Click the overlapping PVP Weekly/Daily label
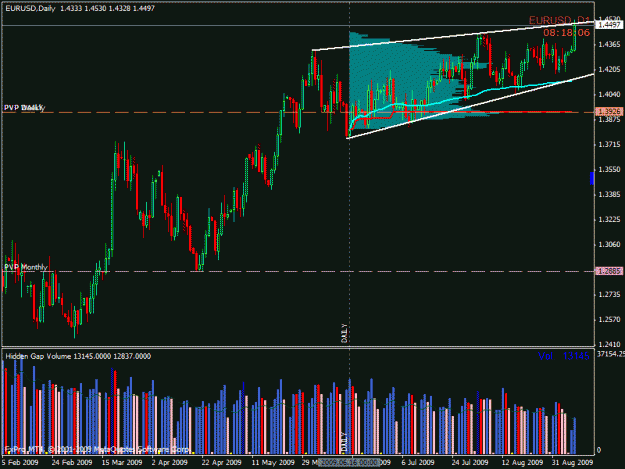Image resolution: width=625 pixels, height=469 pixels. click(x=24, y=108)
